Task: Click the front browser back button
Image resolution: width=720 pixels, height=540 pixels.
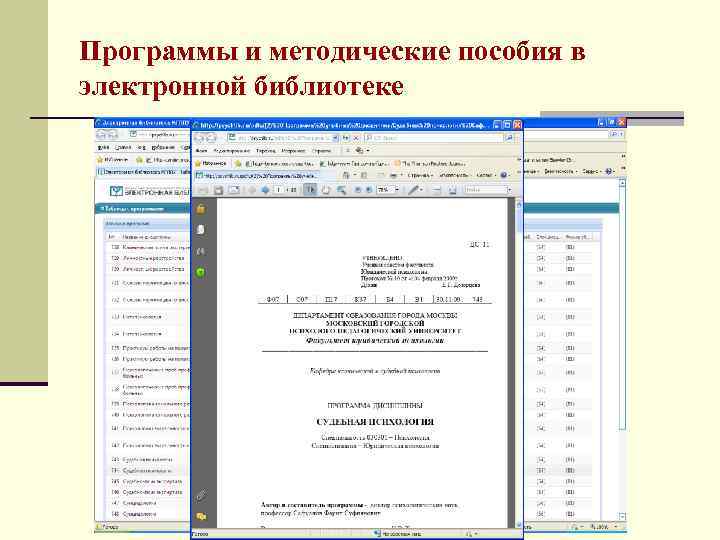Action: click(x=200, y=138)
